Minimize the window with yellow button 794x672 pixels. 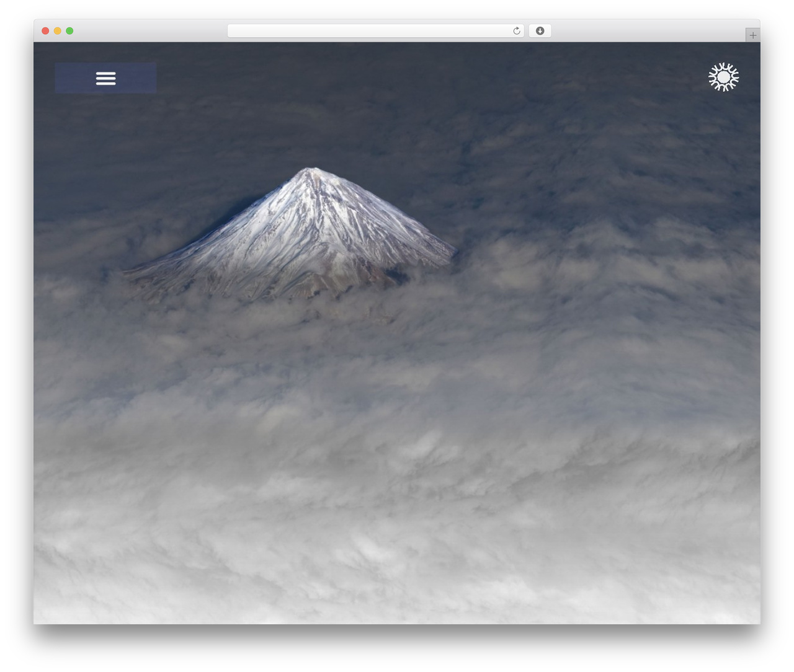point(58,31)
